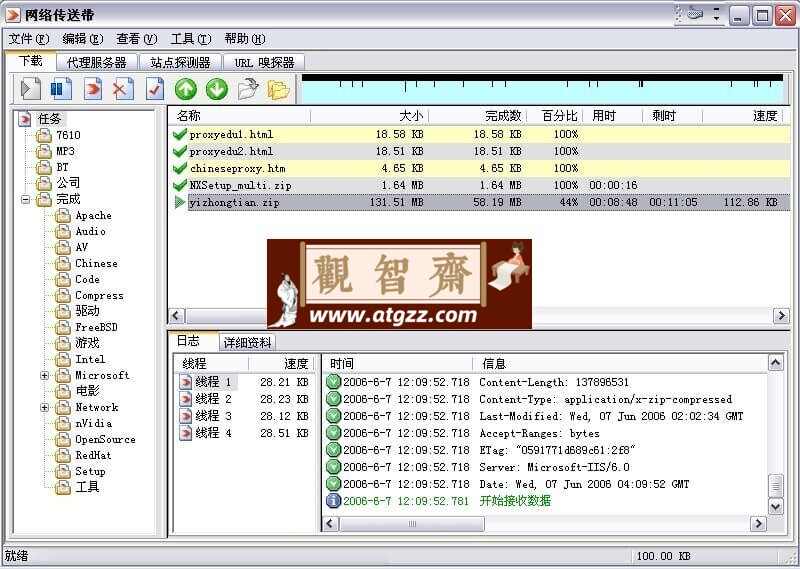This screenshot has height=569, width=800.
Task: Click the red checkmark Properties toolbar icon
Action: [155, 89]
